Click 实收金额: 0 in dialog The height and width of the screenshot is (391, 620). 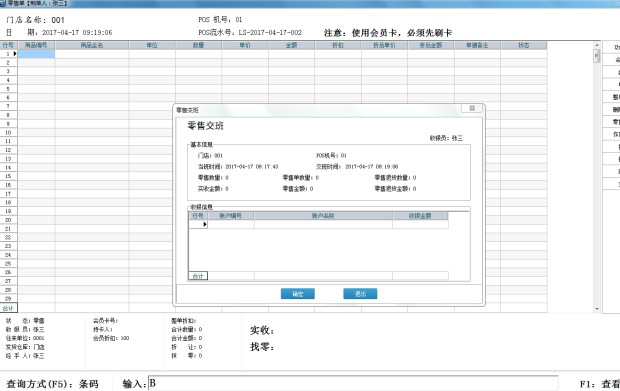pyautogui.click(x=213, y=189)
